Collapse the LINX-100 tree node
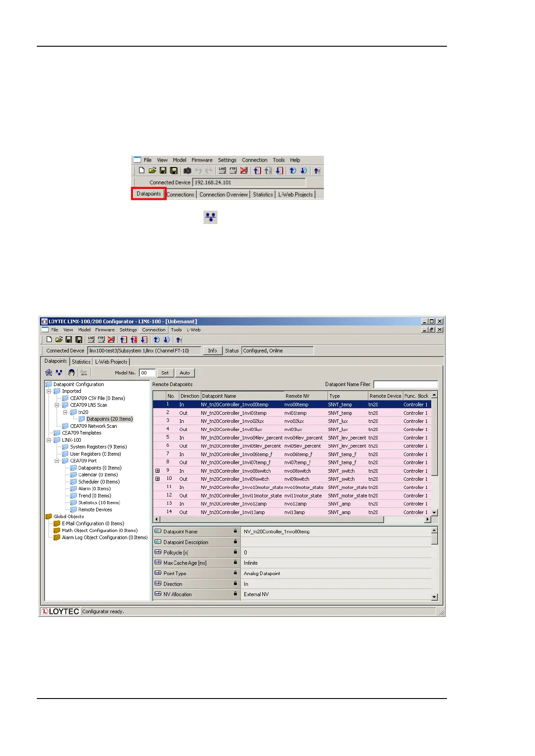This screenshot has width=535, height=756. click(x=49, y=440)
